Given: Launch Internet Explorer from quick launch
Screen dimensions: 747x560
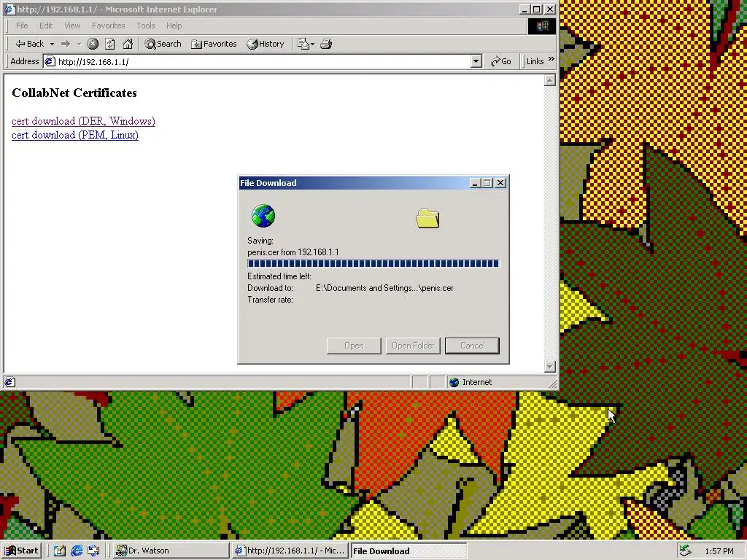Looking at the screenshot, I should [x=77, y=551].
